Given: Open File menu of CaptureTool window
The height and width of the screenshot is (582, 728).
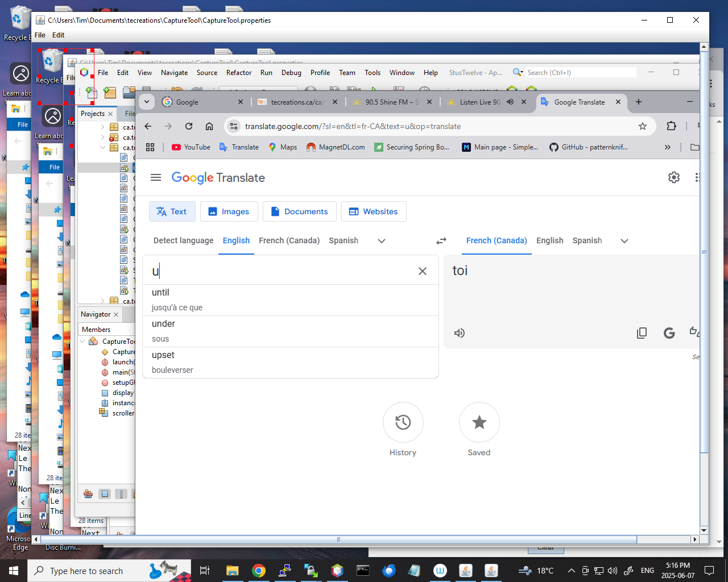Looking at the screenshot, I should (x=40, y=35).
